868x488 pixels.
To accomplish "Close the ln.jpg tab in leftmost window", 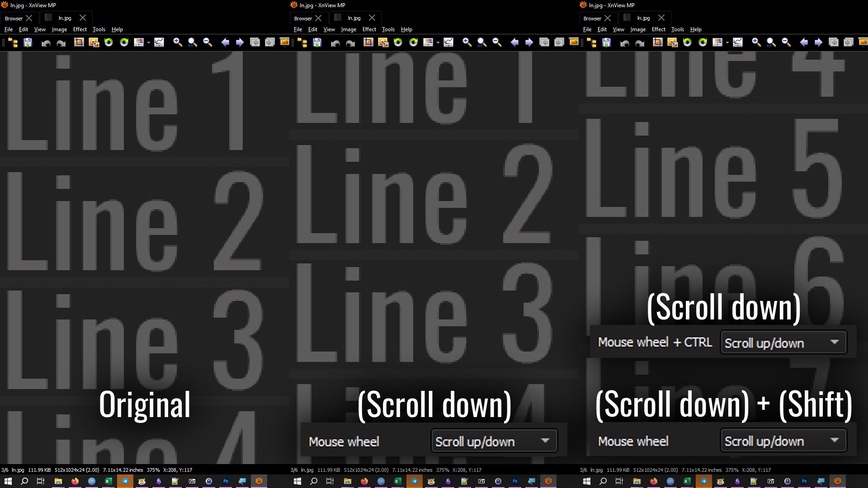I will coord(83,18).
